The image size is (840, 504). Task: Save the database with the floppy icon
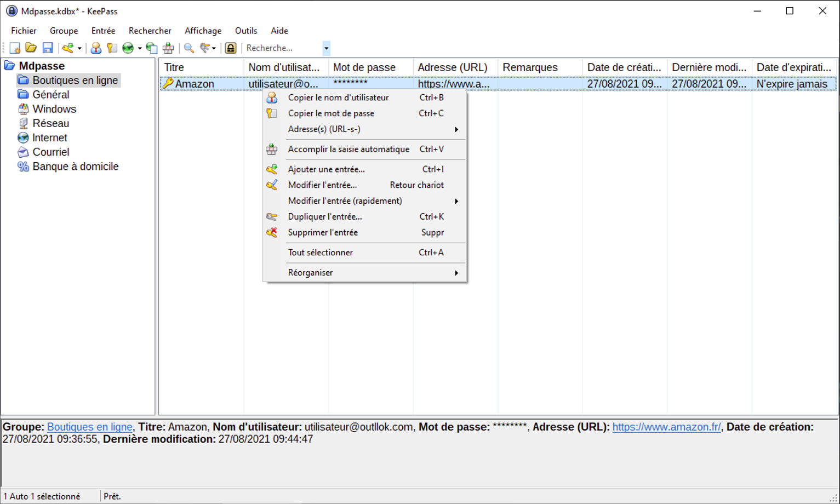(x=48, y=48)
